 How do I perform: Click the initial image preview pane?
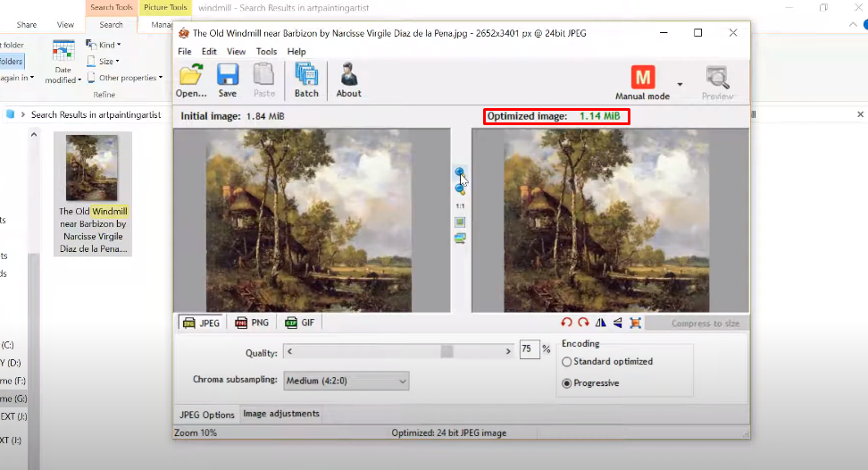tap(312, 221)
